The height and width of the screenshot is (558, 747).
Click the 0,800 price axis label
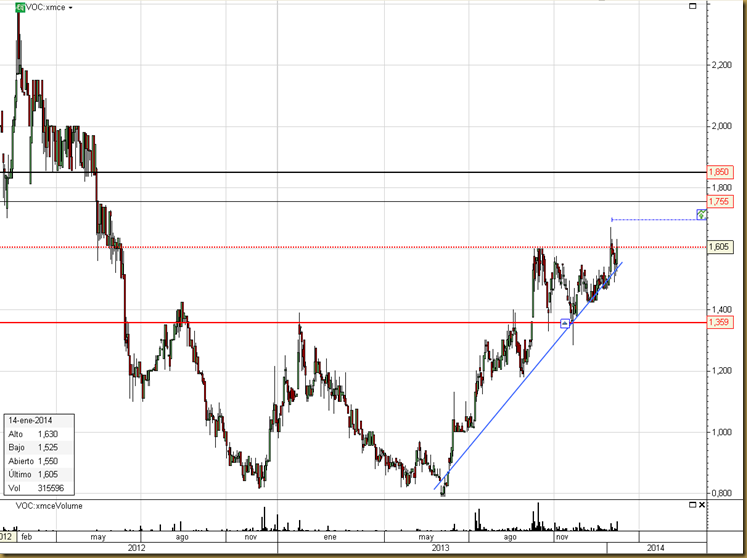(x=721, y=493)
